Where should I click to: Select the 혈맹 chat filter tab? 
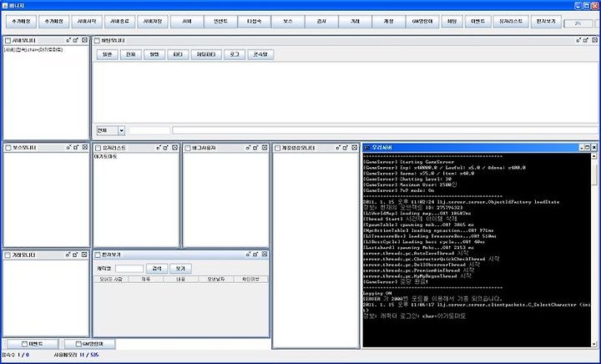pyautogui.click(x=154, y=55)
